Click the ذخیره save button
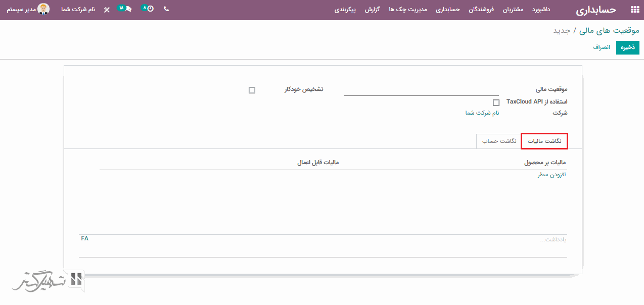The width and height of the screenshot is (644, 305). [x=628, y=47]
